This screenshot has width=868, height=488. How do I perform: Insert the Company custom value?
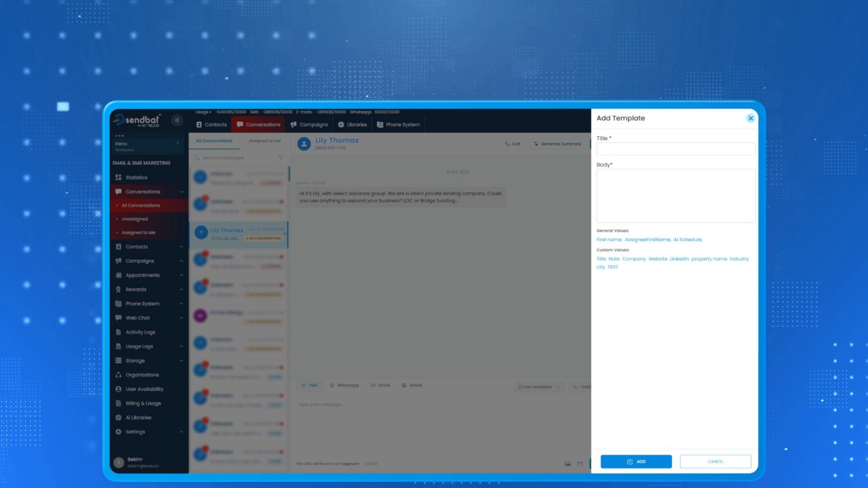[x=634, y=259]
